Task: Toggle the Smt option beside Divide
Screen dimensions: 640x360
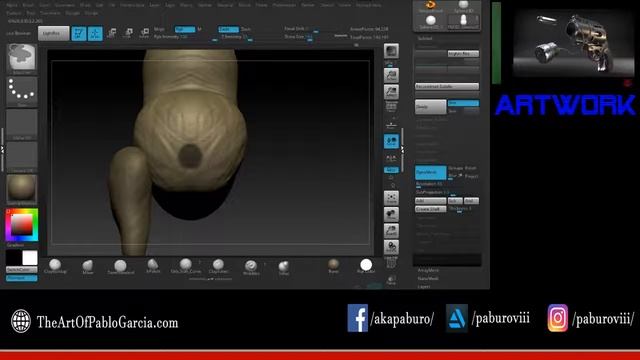Action: pyautogui.click(x=463, y=103)
